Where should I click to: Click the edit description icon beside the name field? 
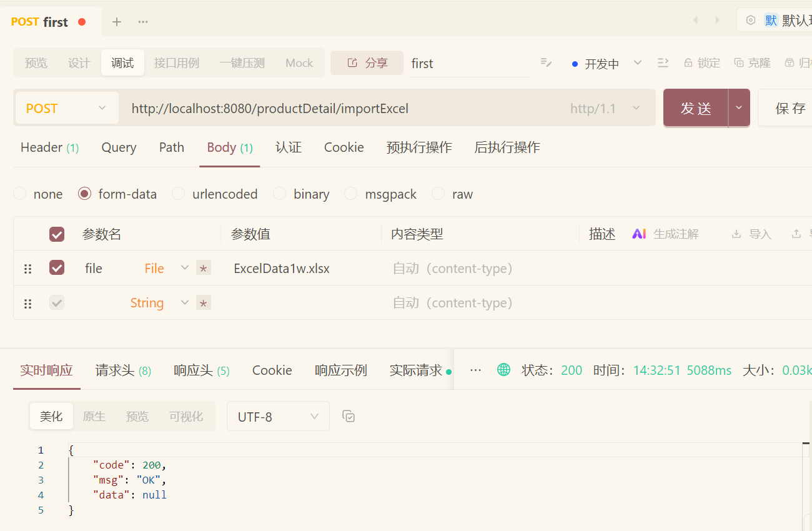(546, 62)
